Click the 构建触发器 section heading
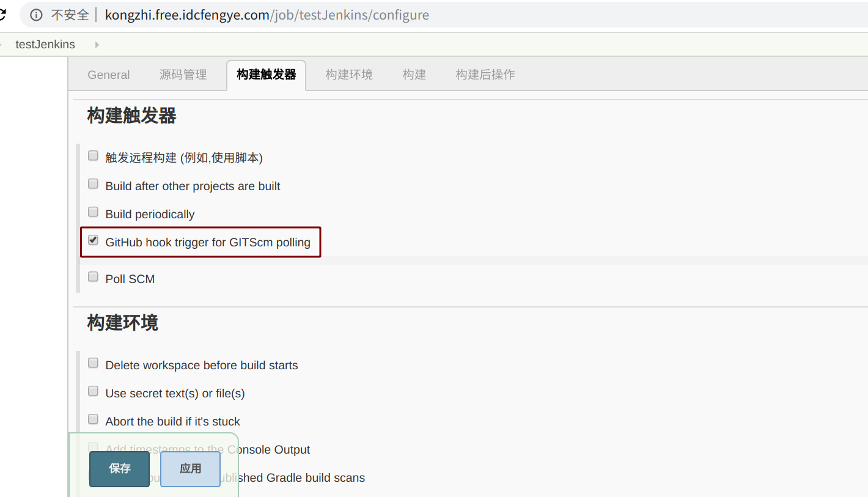 132,116
